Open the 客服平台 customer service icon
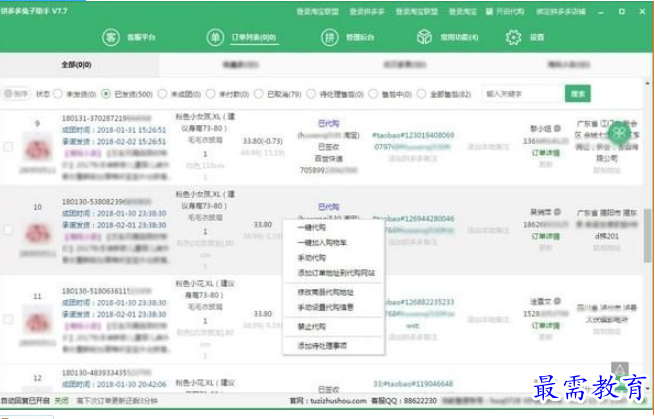The image size is (655, 419). point(111,37)
